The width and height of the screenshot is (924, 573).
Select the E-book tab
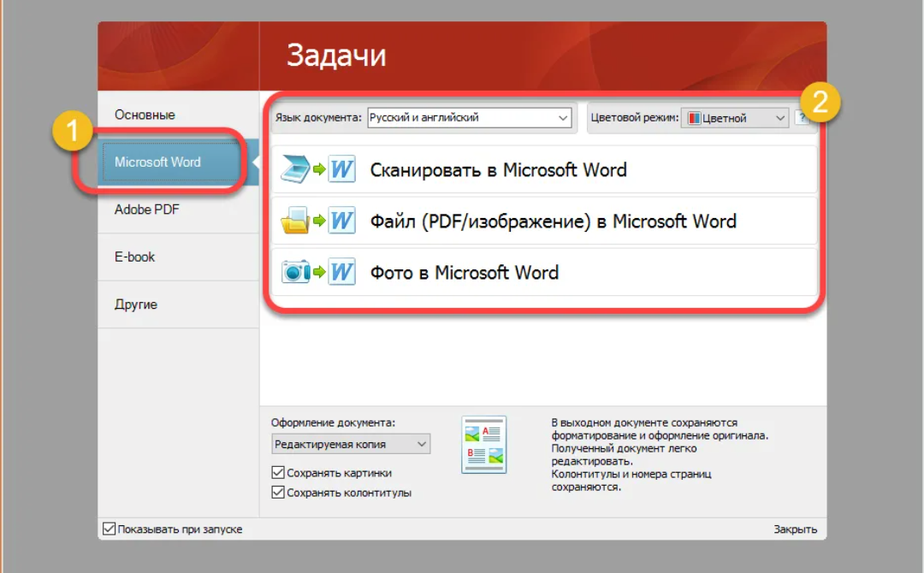pyautogui.click(x=178, y=257)
